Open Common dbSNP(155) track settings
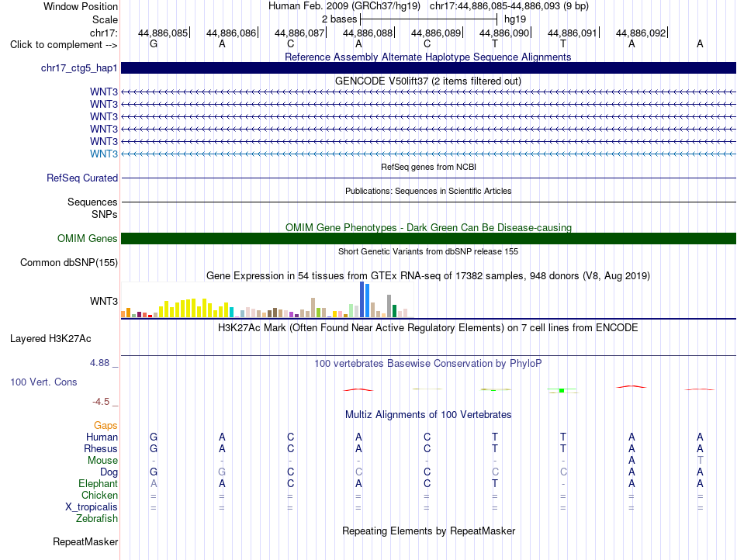The height and width of the screenshot is (560, 737). pos(69,263)
